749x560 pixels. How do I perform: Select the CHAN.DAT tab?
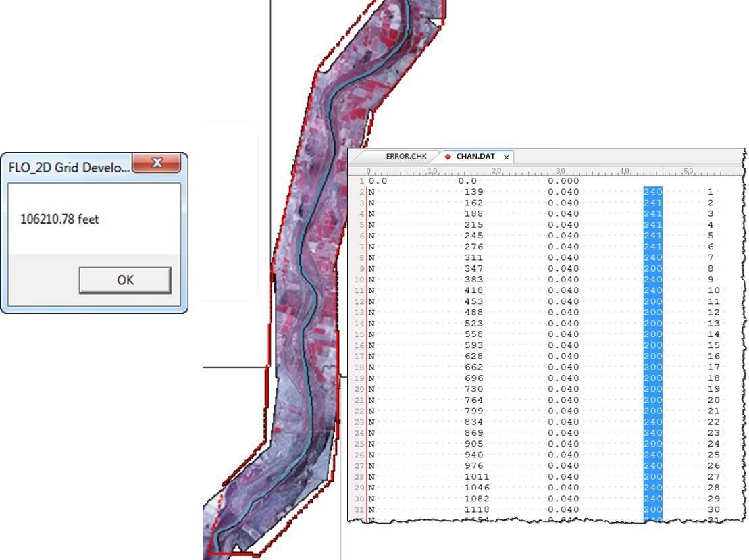(x=475, y=157)
